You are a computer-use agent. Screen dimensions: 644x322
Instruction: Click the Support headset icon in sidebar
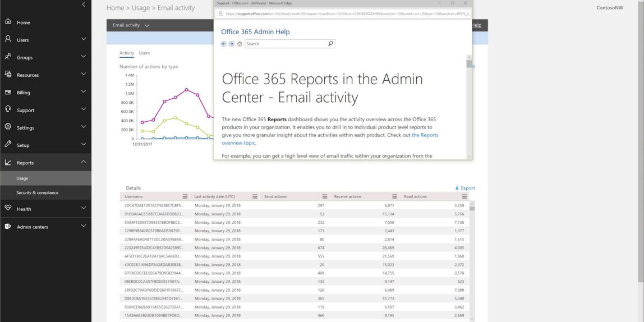(8, 109)
